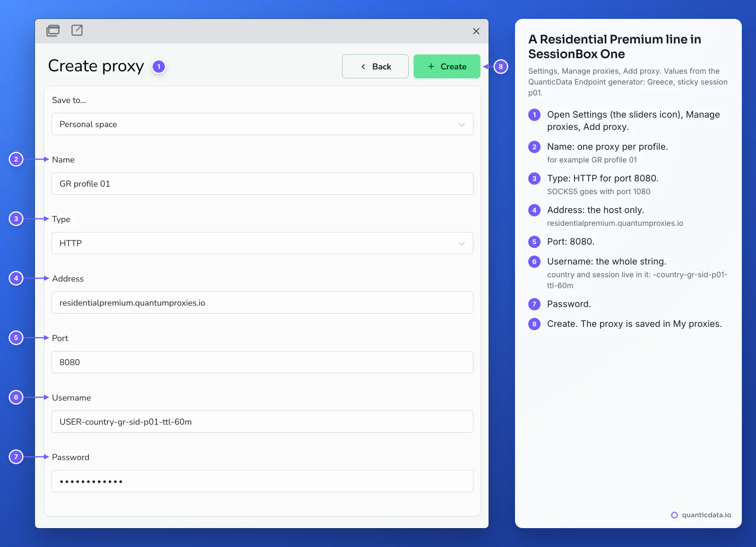Focus the Name field with GR profile 01
Viewport: 756px width, 547px height.
pyautogui.click(x=262, y=184)
